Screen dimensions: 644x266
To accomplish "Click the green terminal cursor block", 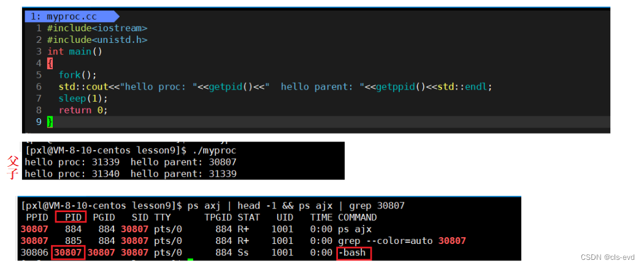I will pyautogui.click(x=190, y=262).
